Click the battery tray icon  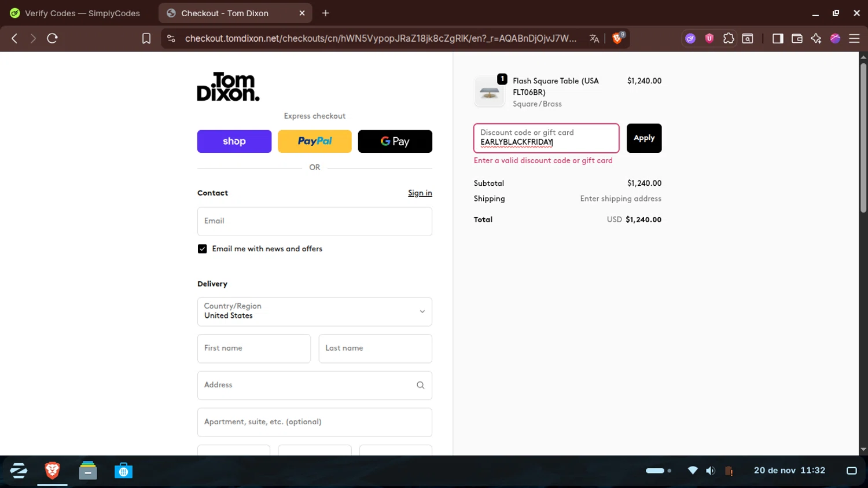click(x=729, y=471)
